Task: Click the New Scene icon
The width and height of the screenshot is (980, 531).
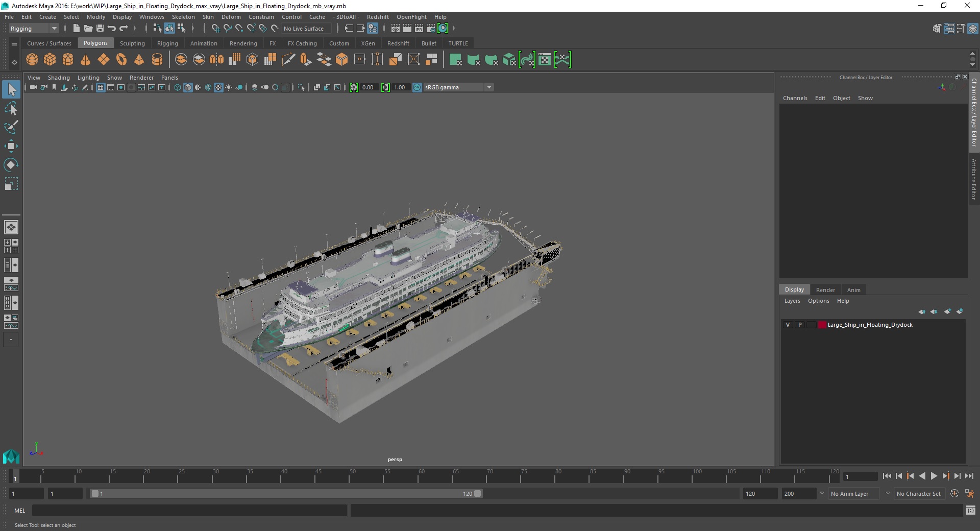Action: coord(76,29)
